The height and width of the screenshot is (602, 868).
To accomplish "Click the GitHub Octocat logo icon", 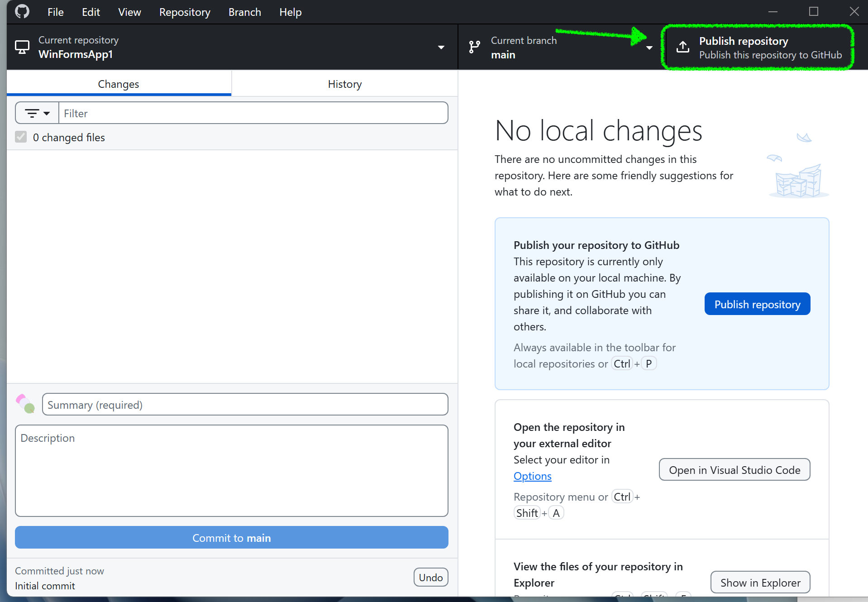I will (22, 12).
